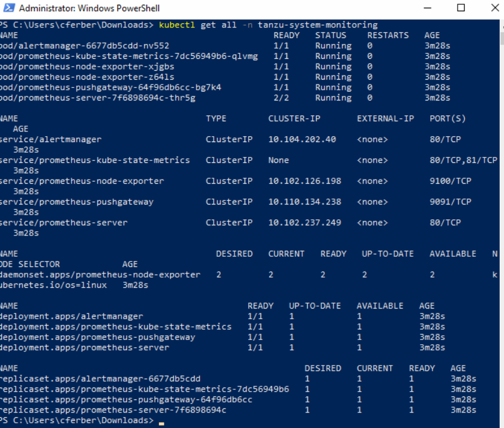This screenshot has height=428, width=504.
Task: Click the prometheus-server cluster IP 10.102.237.249
Action: point(305,223)
